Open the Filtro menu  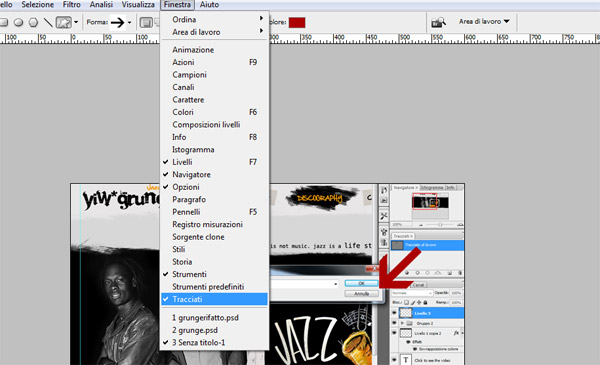[72, 5]
